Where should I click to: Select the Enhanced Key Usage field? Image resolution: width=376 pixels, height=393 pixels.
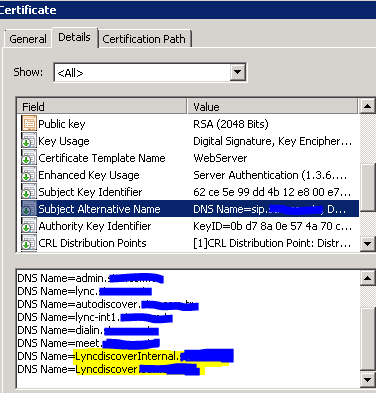point(89,175)
